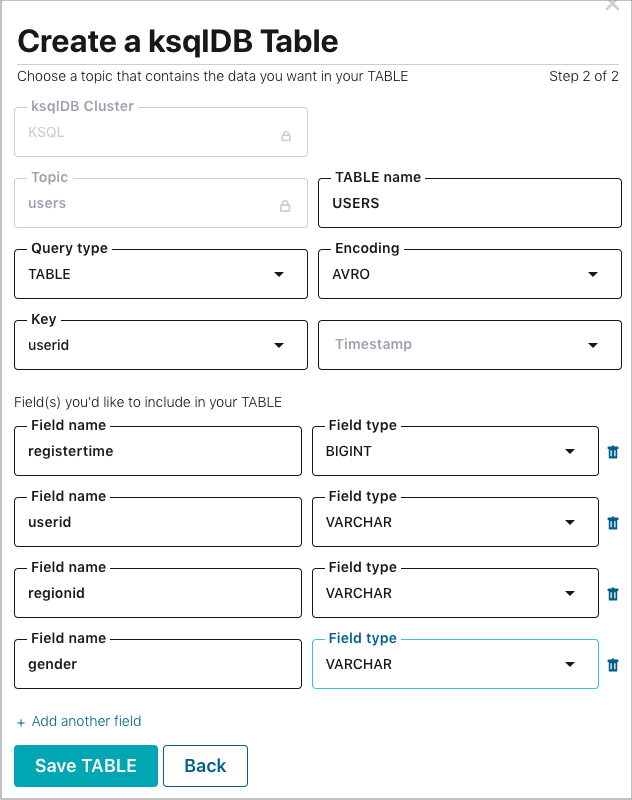The height and width of the screenshot is (800, 632).
Task: Select the TABLE name input showing USERS
Action: 469,202
